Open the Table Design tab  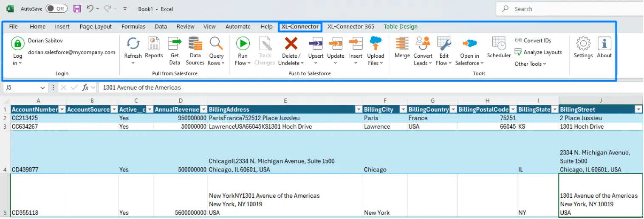click(x=401, y=26)
